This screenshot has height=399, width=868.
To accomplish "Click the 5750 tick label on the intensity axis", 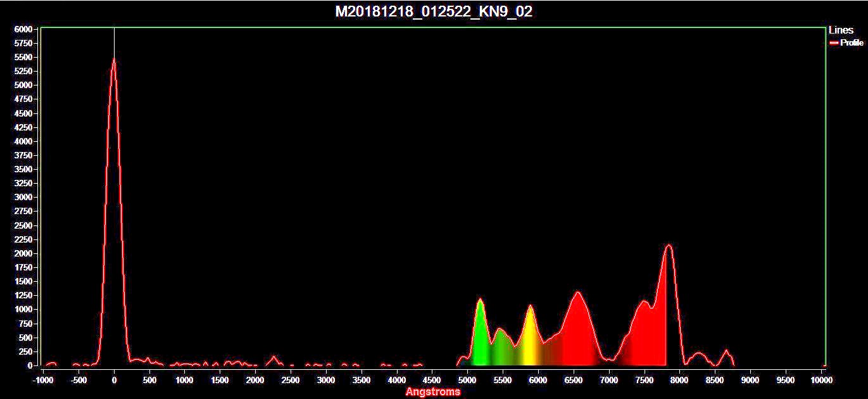I will click(x=23, y=43).
